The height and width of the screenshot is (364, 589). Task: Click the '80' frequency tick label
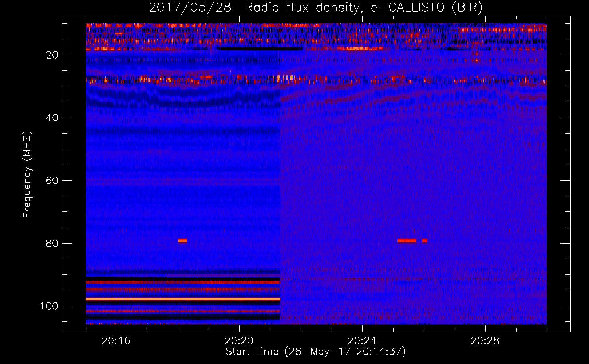(52, 244)
